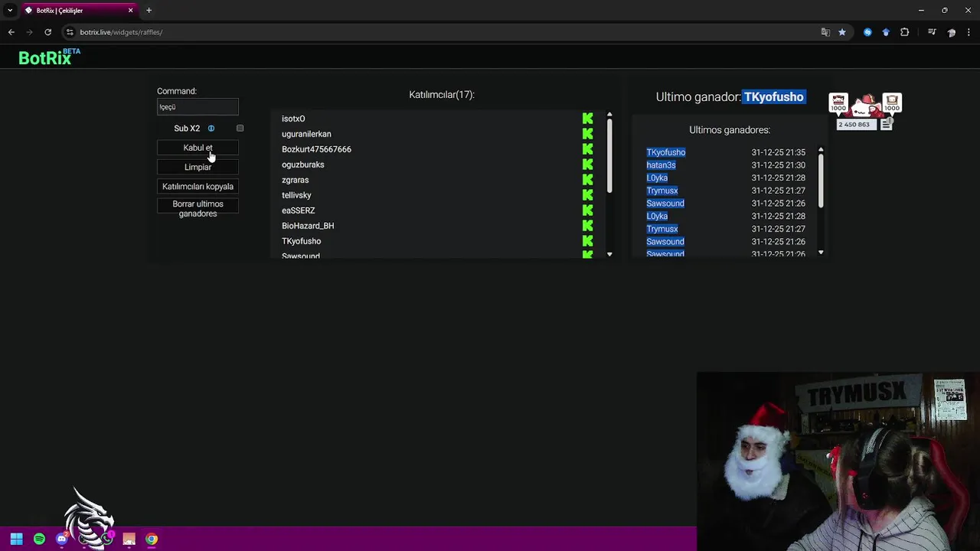Click the bookmark star icon
This screenshot has width=980, height=551.
pyautogui.click(x=842, y=32)
